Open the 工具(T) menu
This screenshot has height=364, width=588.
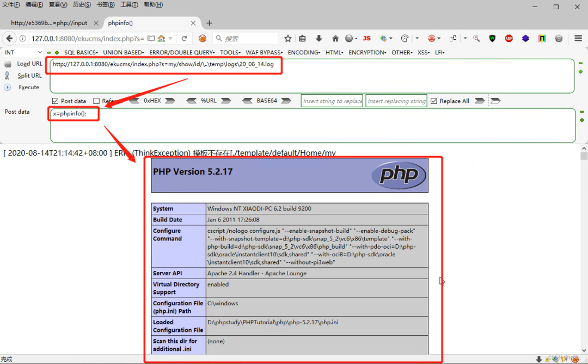[129, 5]
